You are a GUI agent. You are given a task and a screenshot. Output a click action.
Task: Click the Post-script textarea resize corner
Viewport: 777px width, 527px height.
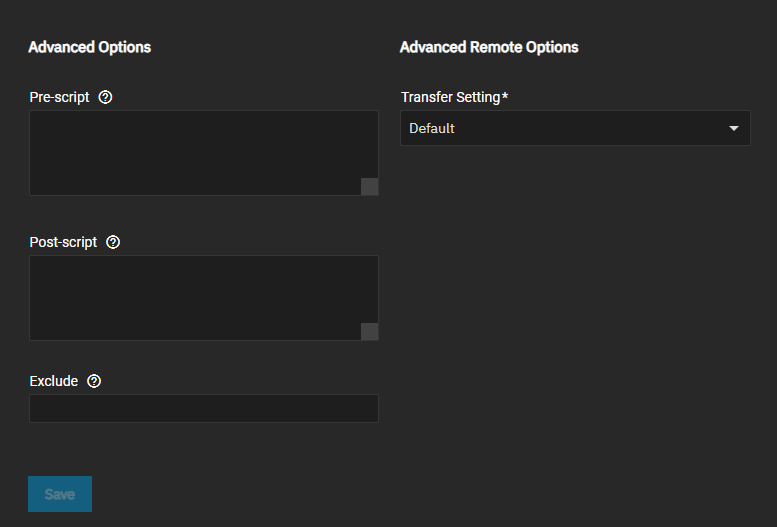(x=369, y=331)
